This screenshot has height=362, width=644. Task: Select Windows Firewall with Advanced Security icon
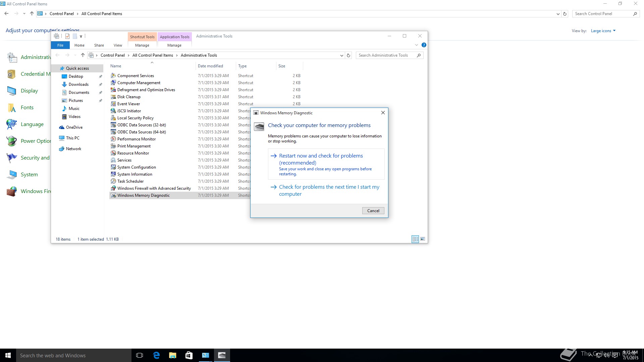(x=113, y=188)
